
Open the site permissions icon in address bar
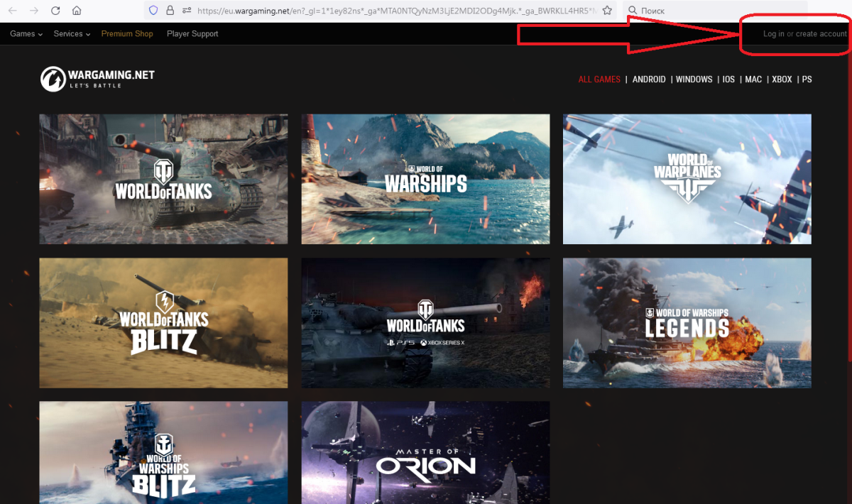point(187,11)
